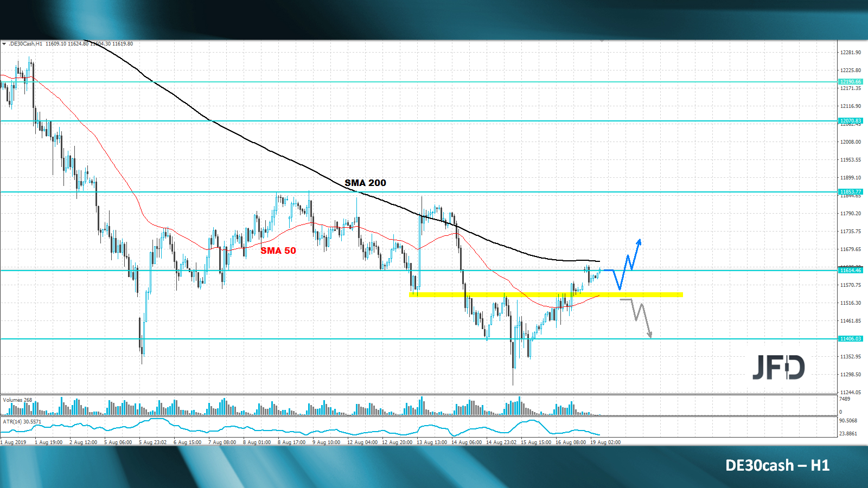This screenshot has width=868, height=488.
Task: Click the Volumes 268 indicator label
Action: (18, 400)
